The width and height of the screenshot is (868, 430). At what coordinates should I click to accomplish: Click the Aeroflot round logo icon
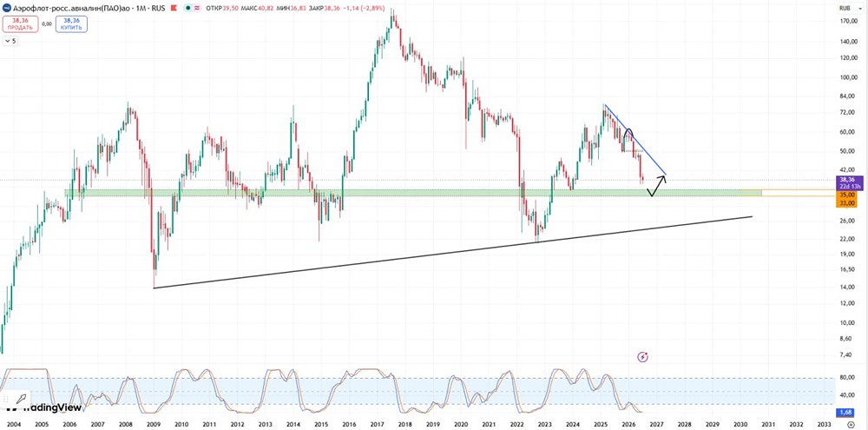click(7, 8)
